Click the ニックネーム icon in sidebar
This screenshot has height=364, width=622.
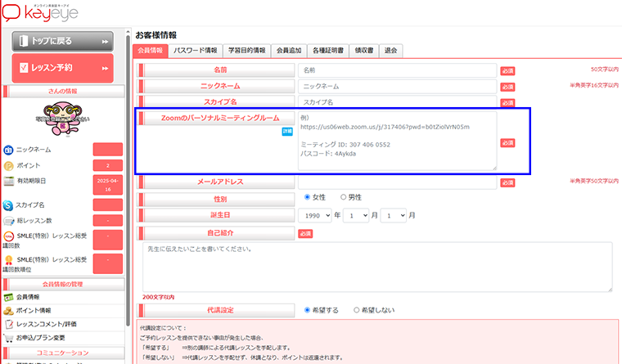pyautogui.click(x=8, y=150)
